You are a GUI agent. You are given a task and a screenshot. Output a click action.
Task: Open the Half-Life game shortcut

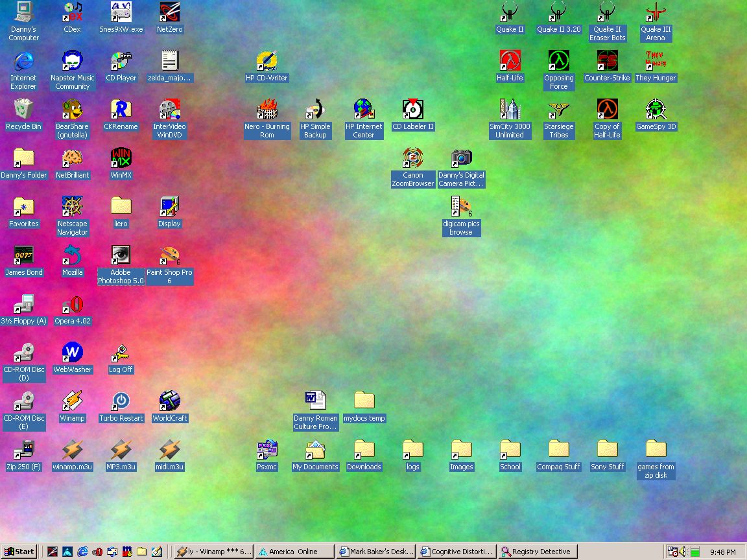(x=510, y=61)
